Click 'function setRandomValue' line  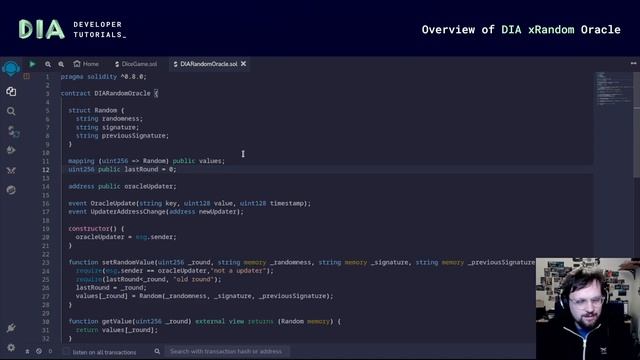(302, 262)
